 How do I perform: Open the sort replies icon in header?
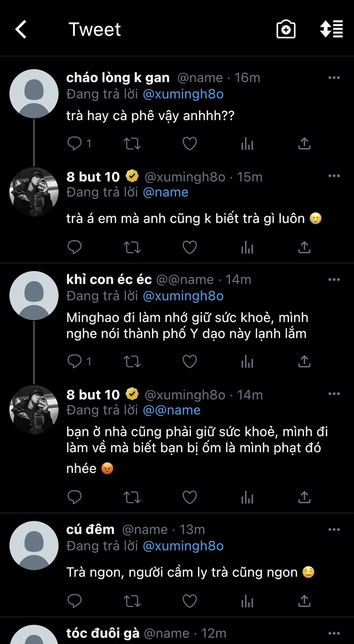click(x=331, y=30)
